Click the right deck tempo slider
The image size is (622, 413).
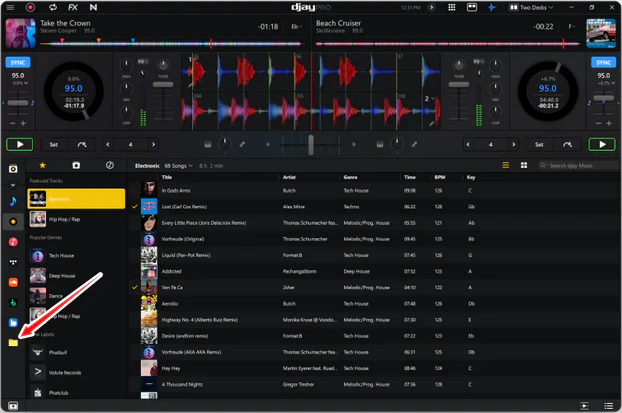click(x=603, y=98)
